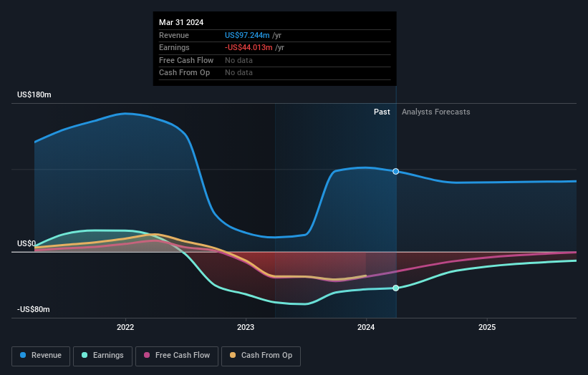
Task: Click the 'Free Cash Flow' row label in tooltip
Action: click(186, 60)
